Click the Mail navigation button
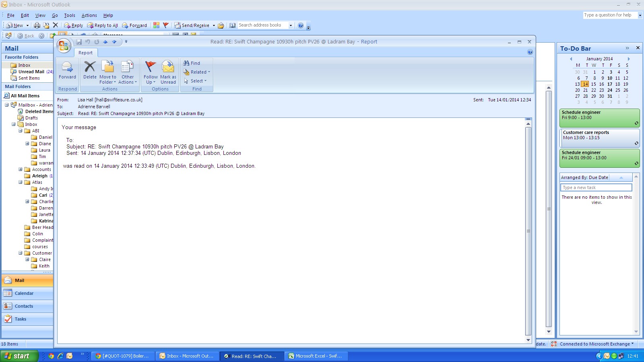This screenshot has height=362, width=644. click(x=27, y=280)
